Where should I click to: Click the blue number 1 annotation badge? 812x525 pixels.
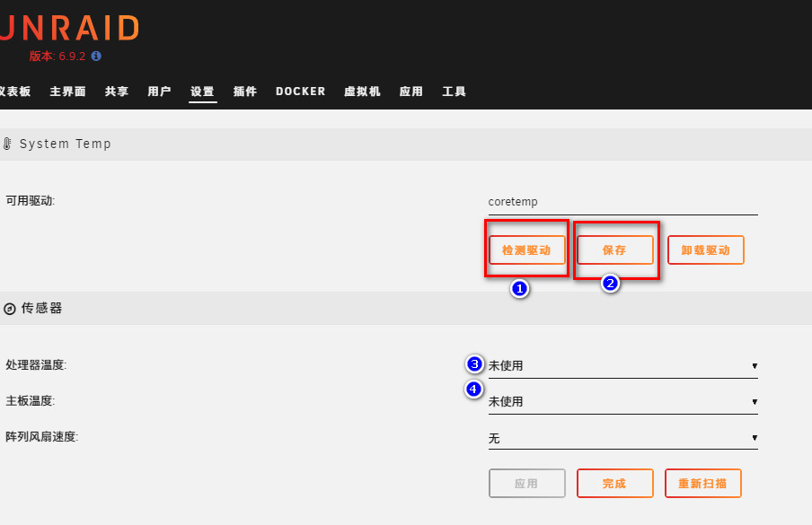point(519,289)
